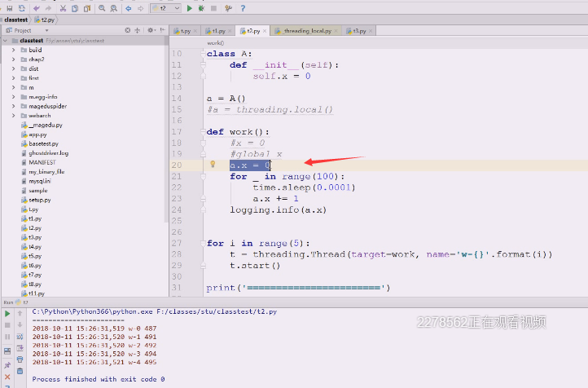
Task: Open settings via the wrench icon
Action: [228, 8]
